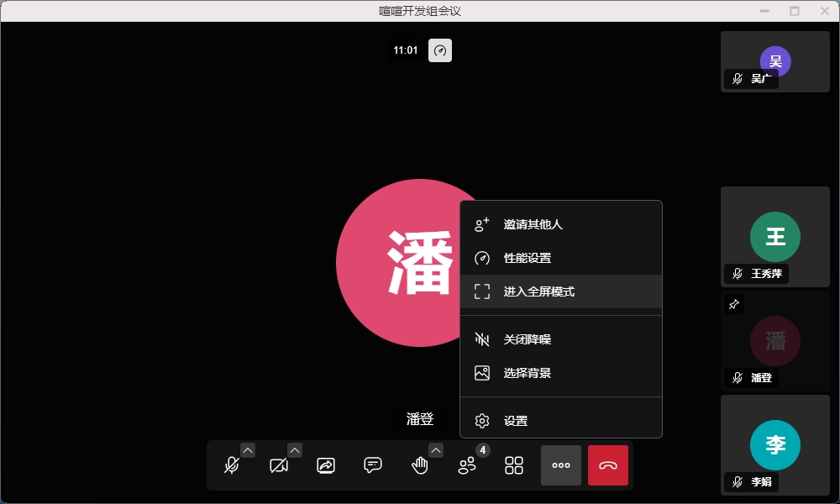Expand video options arrow above camera

(x=295, y=450)
